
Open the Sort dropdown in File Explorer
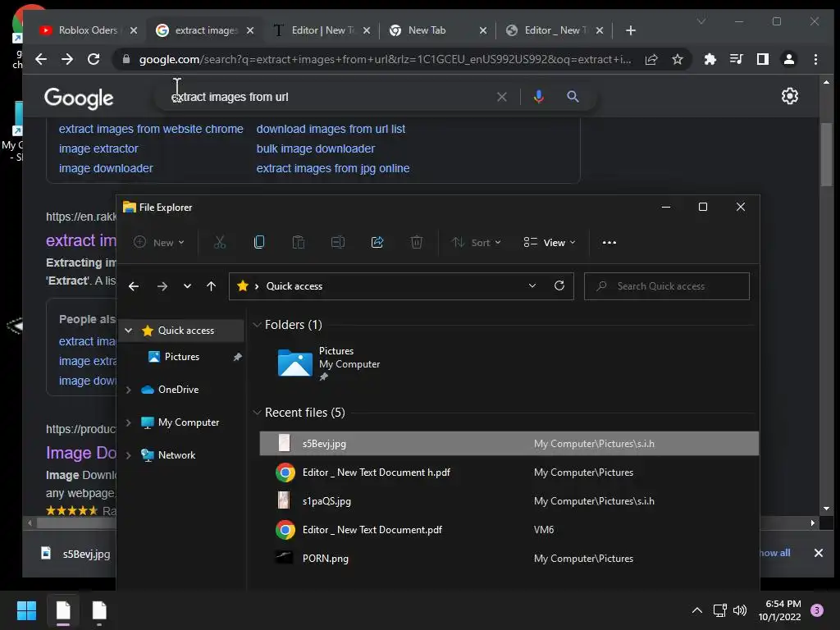(477, 242)
